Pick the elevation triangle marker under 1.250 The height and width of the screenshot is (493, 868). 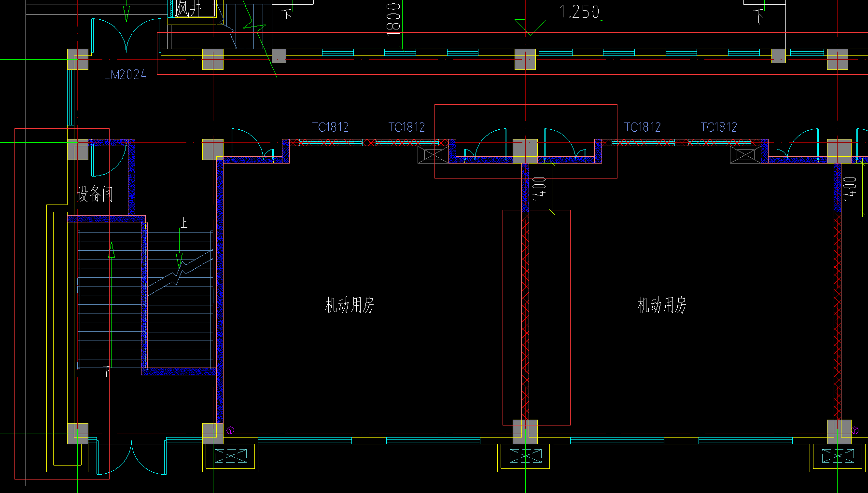tap(530, 27)
